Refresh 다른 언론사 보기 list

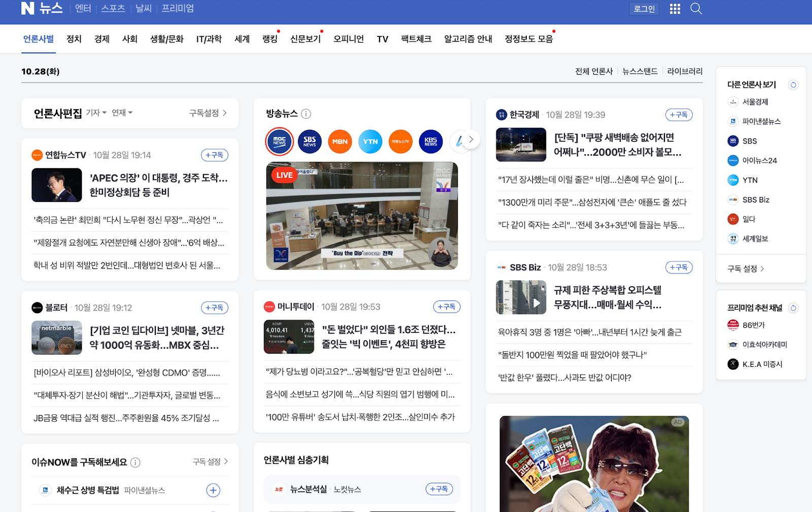point(793,85)
